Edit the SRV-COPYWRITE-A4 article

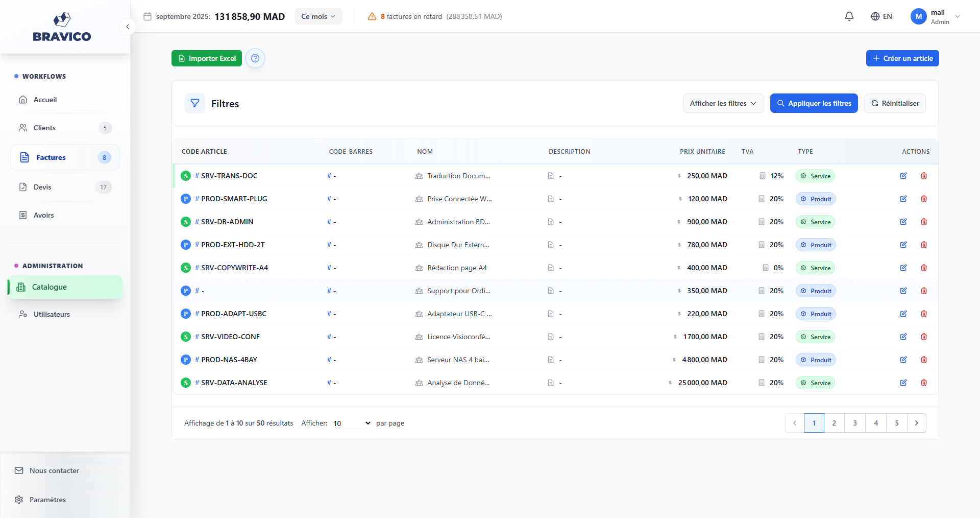click(903, 268)
